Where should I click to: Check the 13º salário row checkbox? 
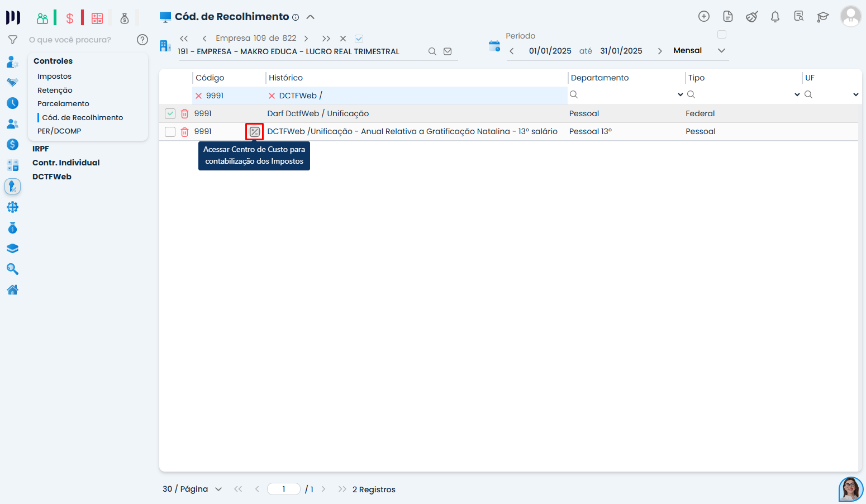tap(170, 132)
